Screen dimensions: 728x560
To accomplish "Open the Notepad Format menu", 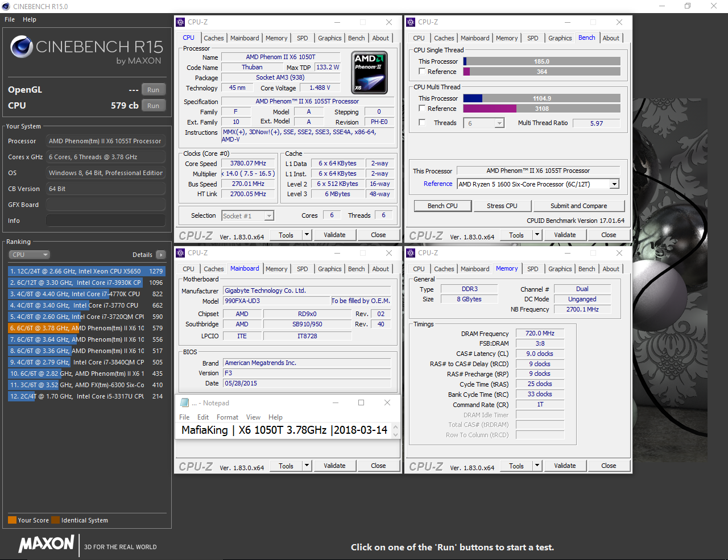I will point(227,417).
